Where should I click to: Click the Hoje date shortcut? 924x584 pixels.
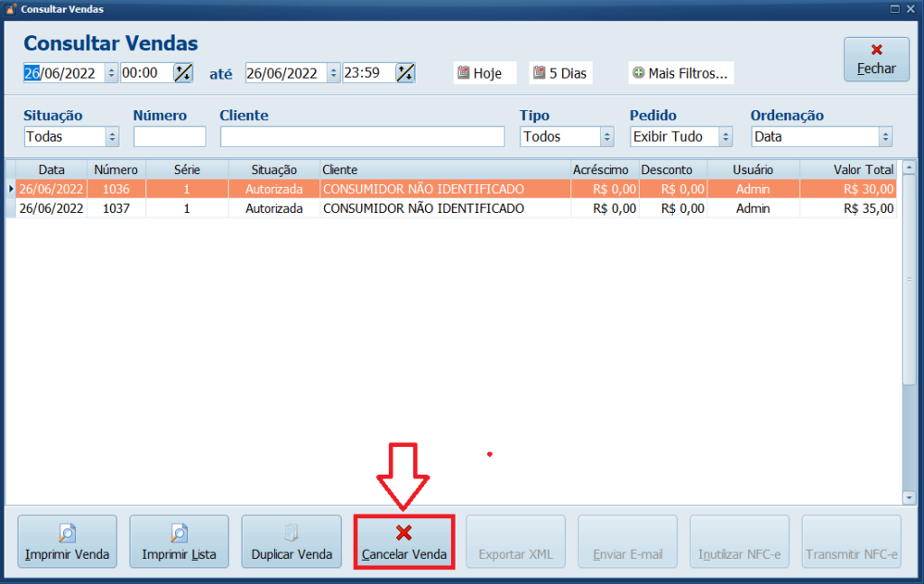point(485,73)
